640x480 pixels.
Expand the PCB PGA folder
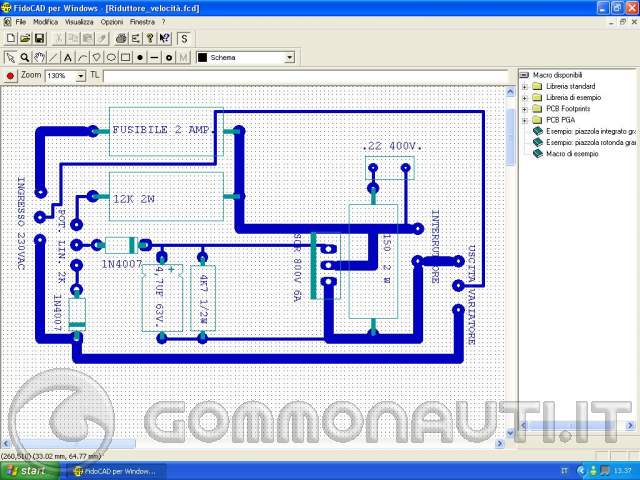point(525,120)
